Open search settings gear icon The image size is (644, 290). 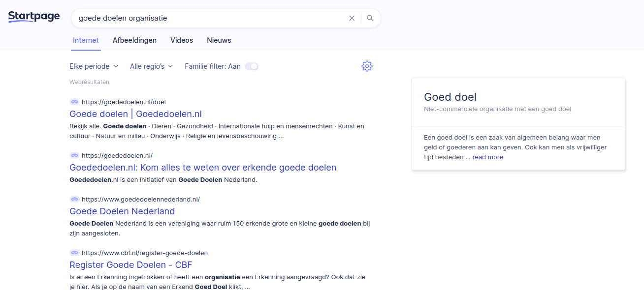pos(367,66)
